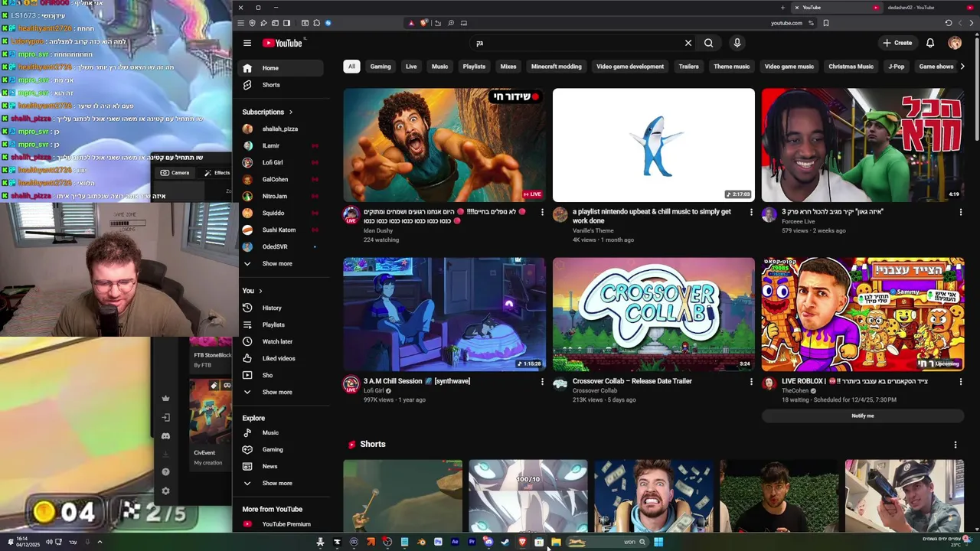980x551 pixels.
Task: Open Idan Dushy live stream title
Action: pyautogui.click(x=446, y=216)
